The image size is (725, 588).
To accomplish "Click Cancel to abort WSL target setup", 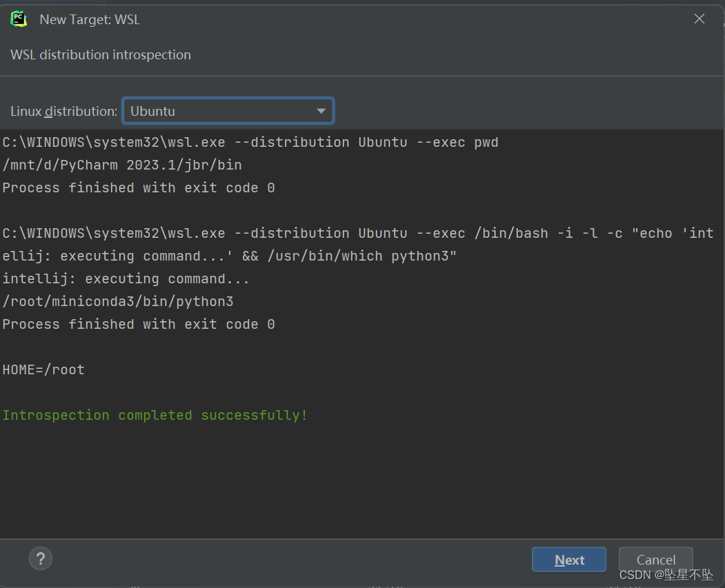I will pyautogui.click(x=655, y=559).
